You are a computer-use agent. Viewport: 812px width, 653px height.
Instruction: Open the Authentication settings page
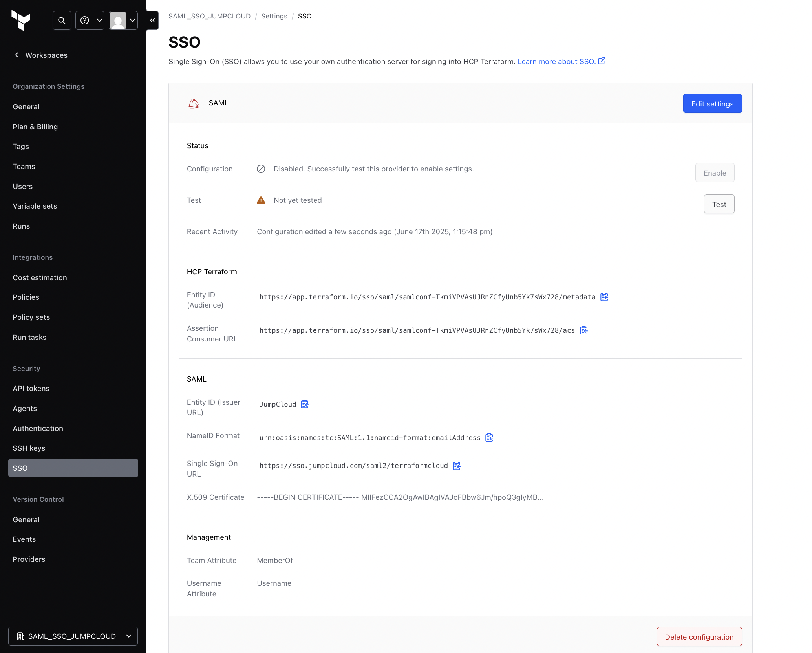(38, 428)
